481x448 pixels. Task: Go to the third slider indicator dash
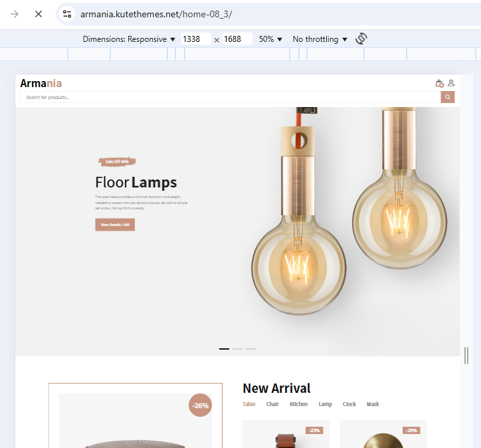[250, 349]
